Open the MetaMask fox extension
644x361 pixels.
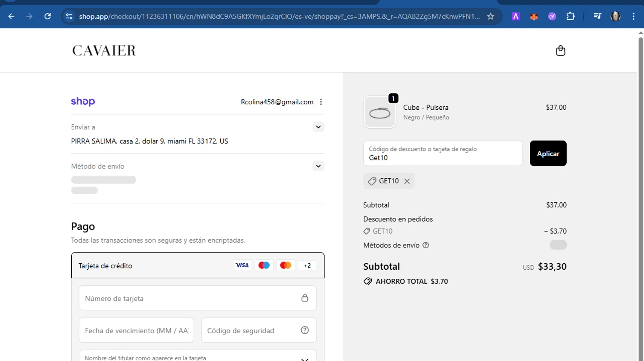(x=534, y=16)
